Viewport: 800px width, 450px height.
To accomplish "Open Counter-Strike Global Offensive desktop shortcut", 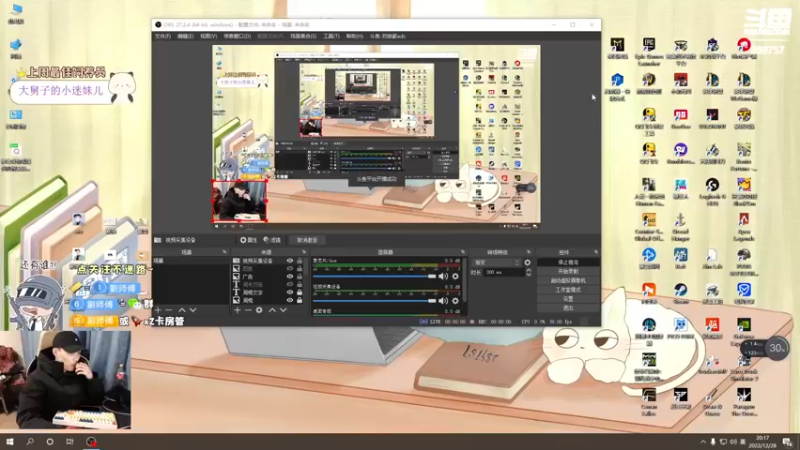I will coord(648,227).
